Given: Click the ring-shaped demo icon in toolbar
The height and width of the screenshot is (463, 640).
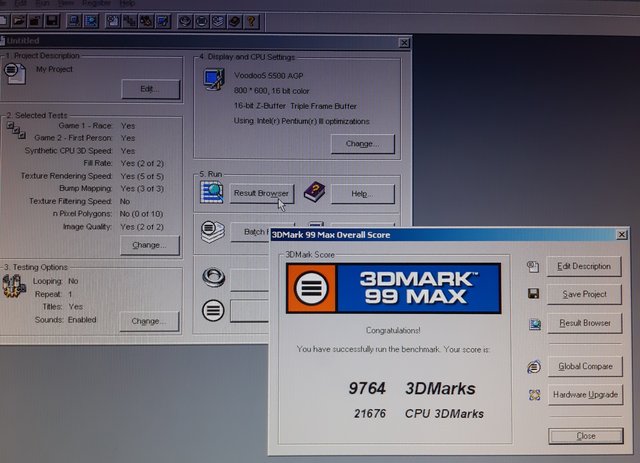Looking at the screenshot, I should [x=184, y=21].
